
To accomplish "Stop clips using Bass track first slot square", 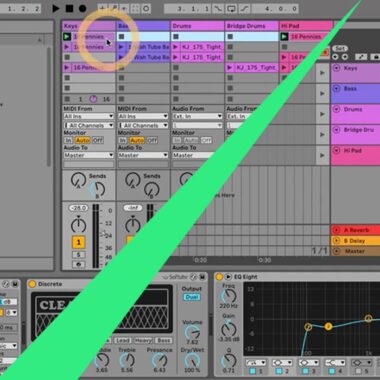I will [121, 37].
